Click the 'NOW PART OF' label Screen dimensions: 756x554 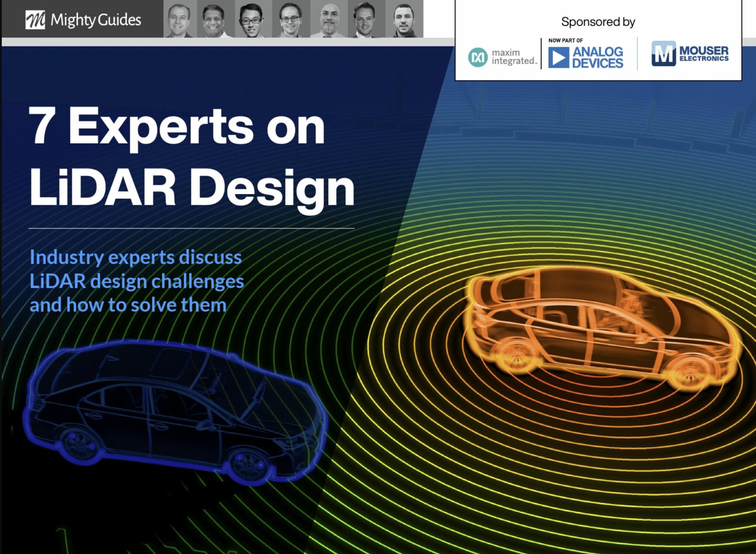coord(566,40)
